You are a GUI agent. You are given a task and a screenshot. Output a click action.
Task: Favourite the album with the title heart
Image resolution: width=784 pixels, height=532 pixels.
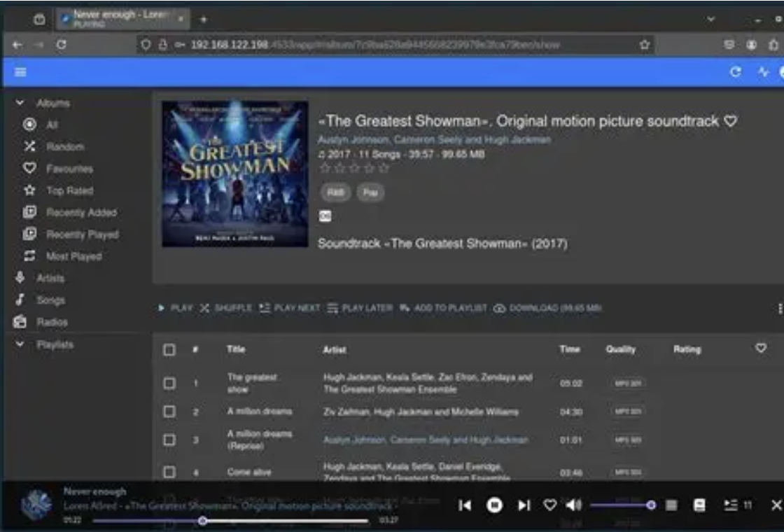coord(730,121)
